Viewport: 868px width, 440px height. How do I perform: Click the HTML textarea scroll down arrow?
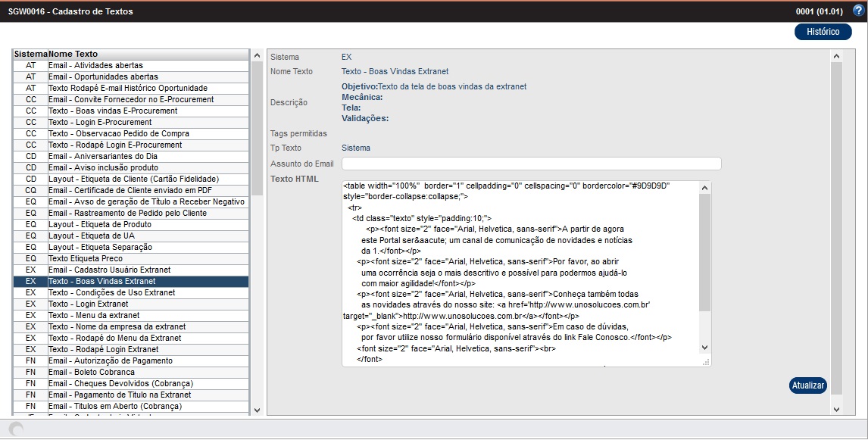[704, 348]
